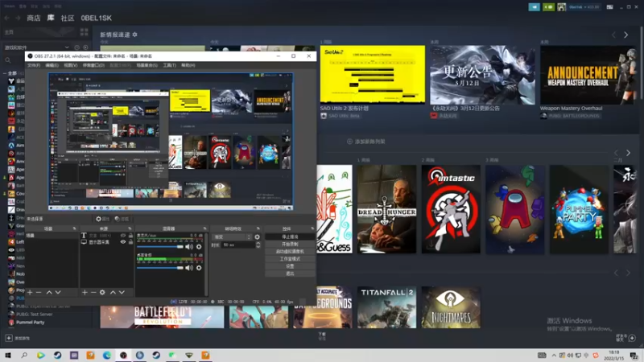Add a new scene in OBS scenes panel

(30, 292)
